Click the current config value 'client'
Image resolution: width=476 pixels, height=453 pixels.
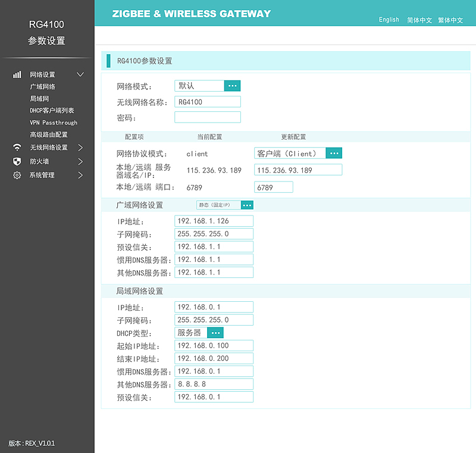[197, 154]
